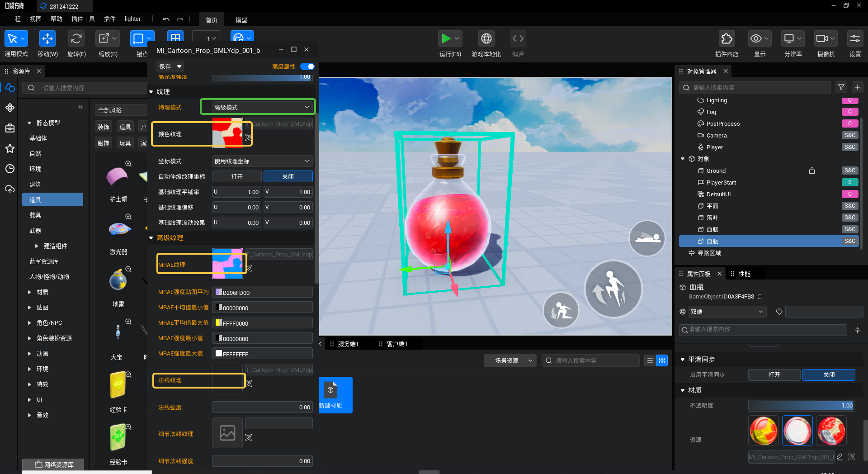Switch to grid view in assets panel
The image size is (868, 474).
[x=662, y=360]
